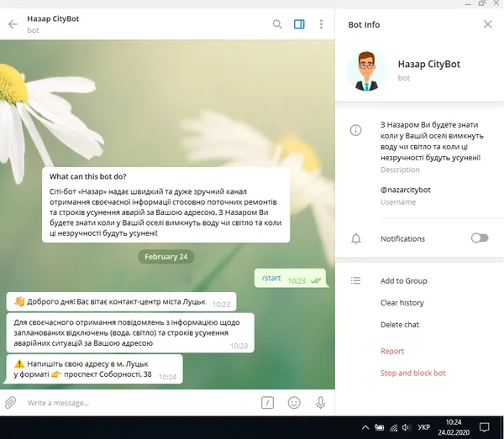This screenshot has height=439, width=504.
Task: Focus the Write a message field
Action: click(x=141, y=403)
